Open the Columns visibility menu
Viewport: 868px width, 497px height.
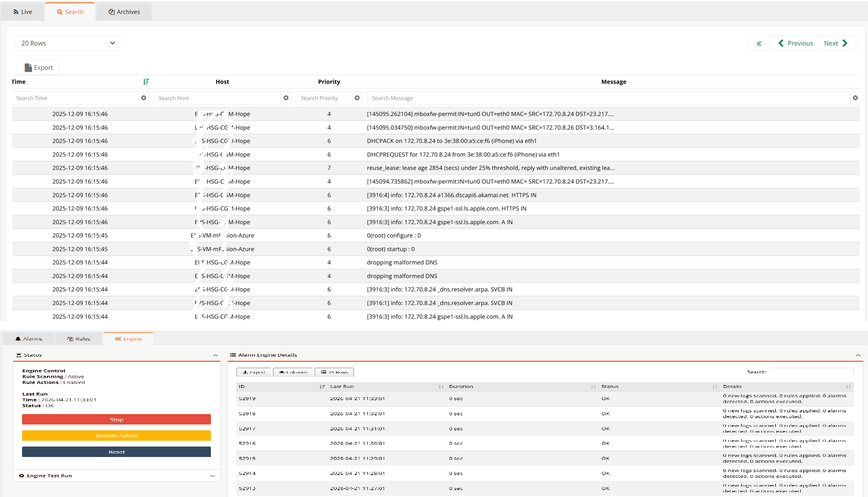(293, 372)
